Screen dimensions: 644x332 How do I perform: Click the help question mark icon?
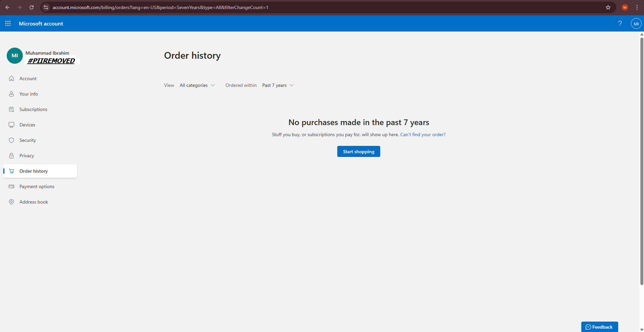pyautogui.click(x=620, y=23)
